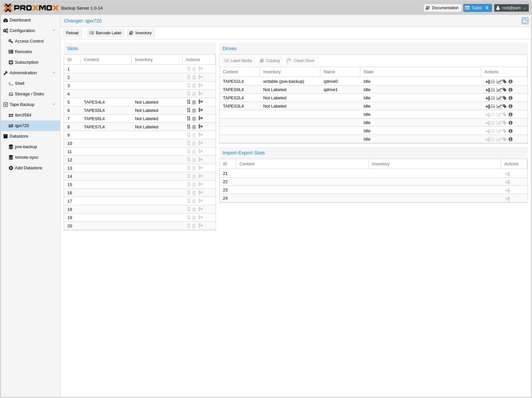
Task: Click info icon in last idle drive row
Action: click(x=511, y=139)
